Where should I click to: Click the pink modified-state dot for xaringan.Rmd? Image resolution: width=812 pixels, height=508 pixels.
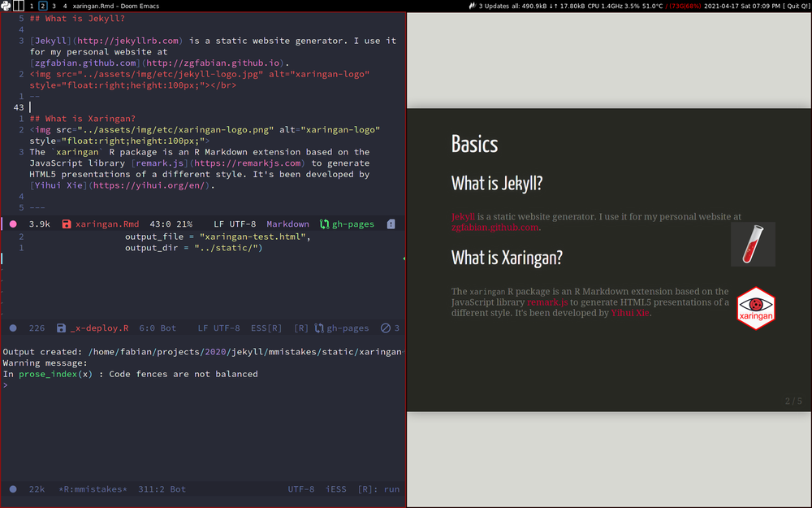point(14,224)
